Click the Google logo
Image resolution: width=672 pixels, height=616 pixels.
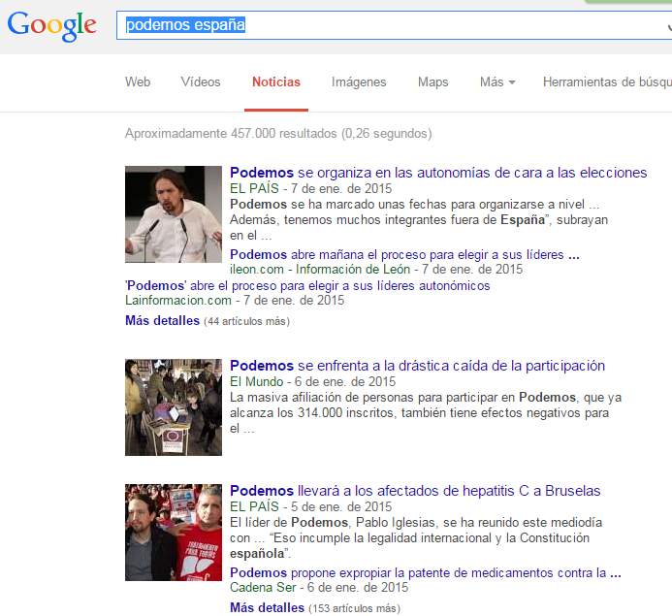(51, 26)
